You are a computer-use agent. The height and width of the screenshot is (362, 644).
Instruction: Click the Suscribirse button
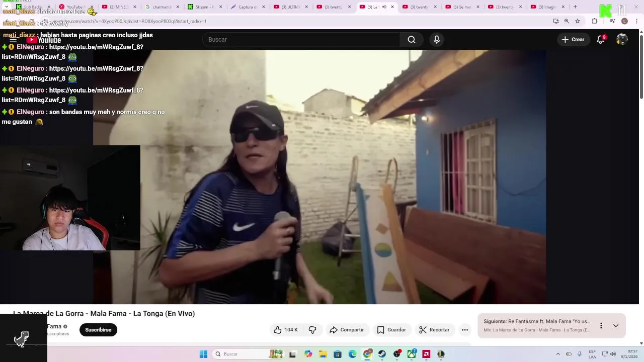(98, 330)
